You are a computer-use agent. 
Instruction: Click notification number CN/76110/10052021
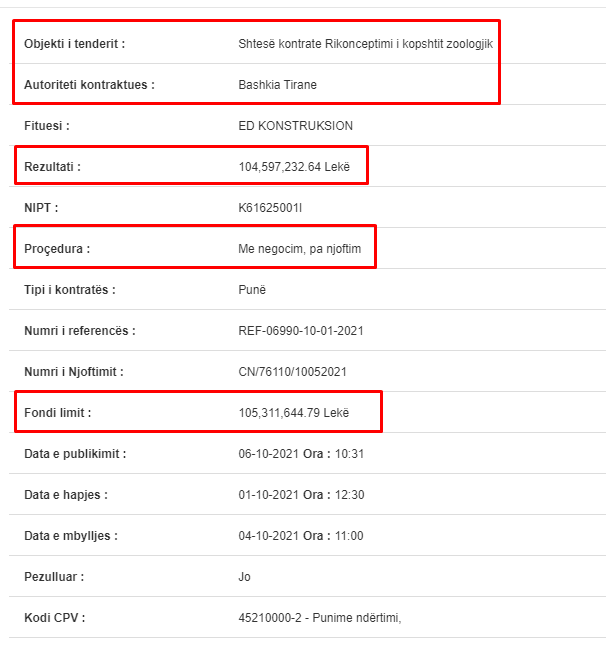(x=292, y=372)
